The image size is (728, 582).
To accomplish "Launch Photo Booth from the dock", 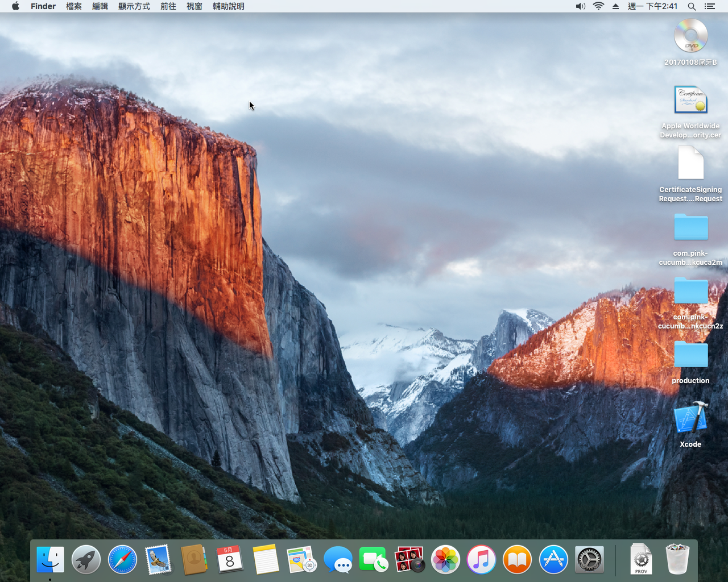I will pos(409,560).
